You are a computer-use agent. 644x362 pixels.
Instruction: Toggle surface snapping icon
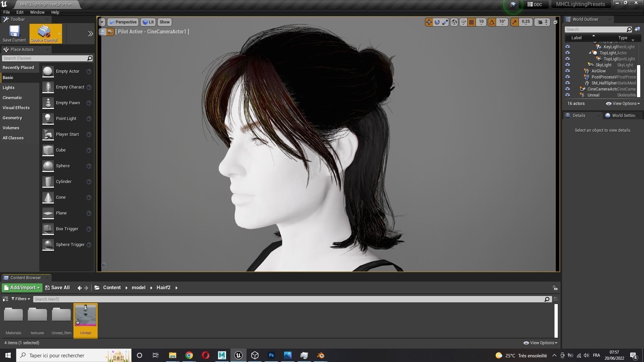[463, 22]
